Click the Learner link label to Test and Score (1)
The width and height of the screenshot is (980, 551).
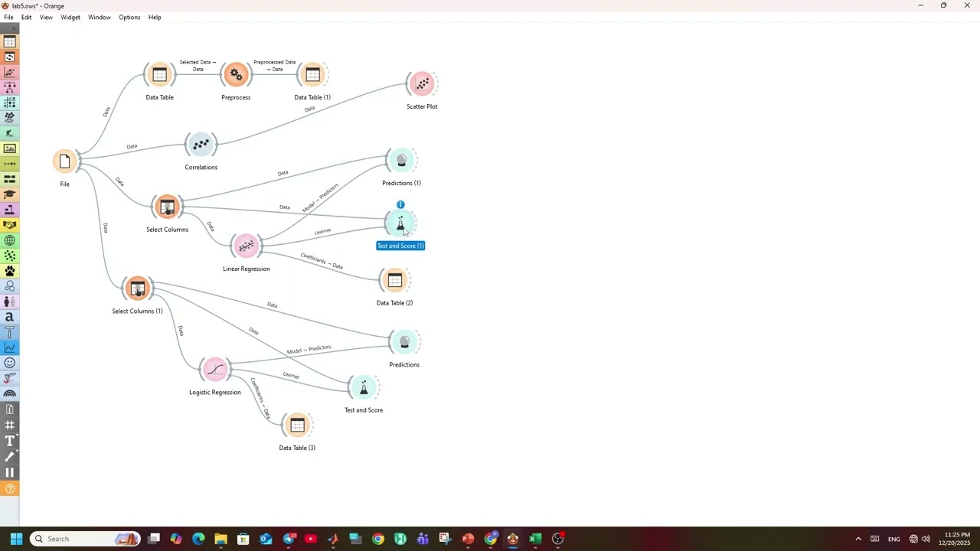tap(322, 231)
